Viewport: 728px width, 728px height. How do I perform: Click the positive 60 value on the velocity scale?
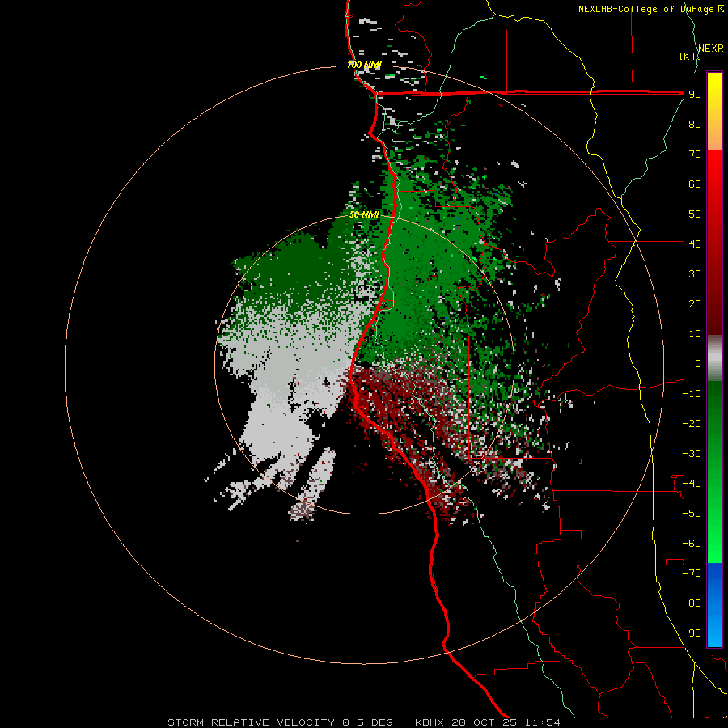point(695,184)
